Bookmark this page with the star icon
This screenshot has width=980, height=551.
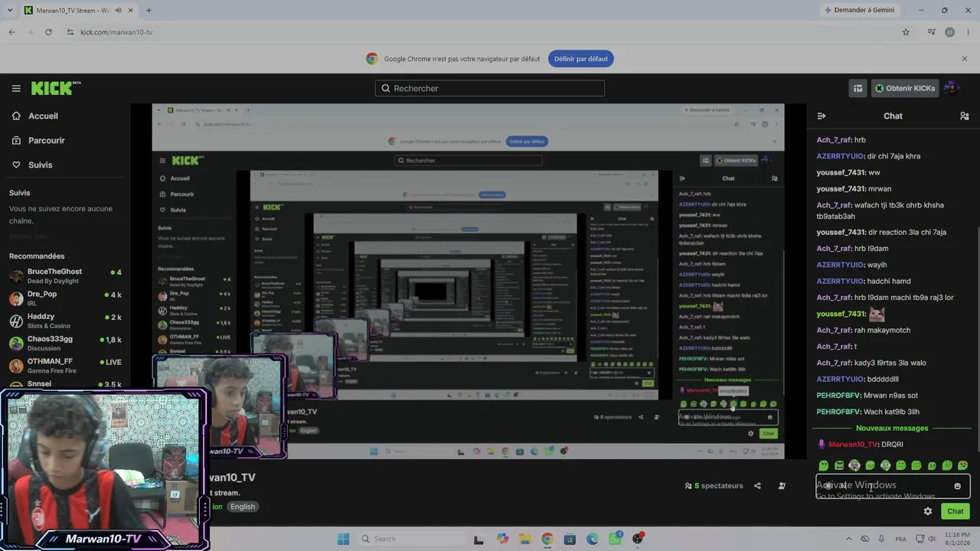coord(906,32)
